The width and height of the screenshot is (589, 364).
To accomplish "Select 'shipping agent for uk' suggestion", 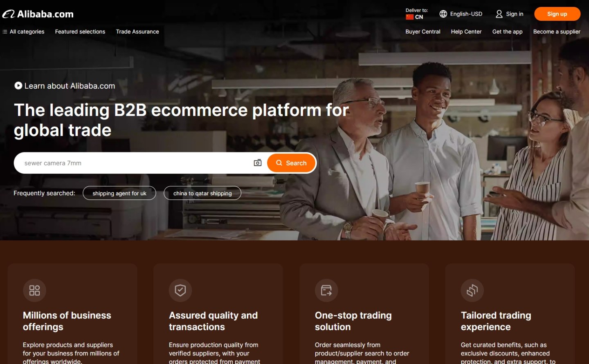I will click(x=119, y=193).
